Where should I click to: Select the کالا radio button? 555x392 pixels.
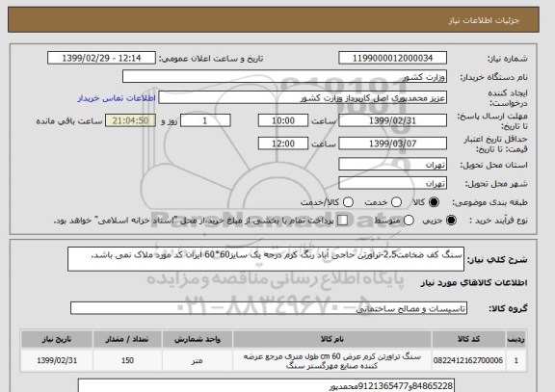434,202
